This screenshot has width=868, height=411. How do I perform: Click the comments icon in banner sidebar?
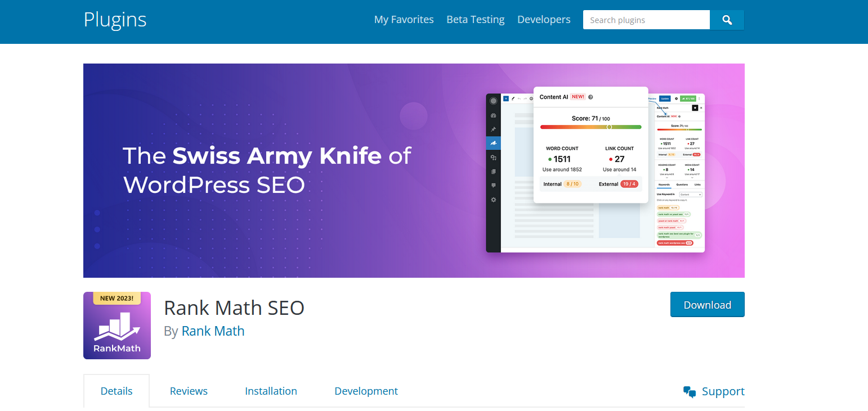[x=494, y=186]
